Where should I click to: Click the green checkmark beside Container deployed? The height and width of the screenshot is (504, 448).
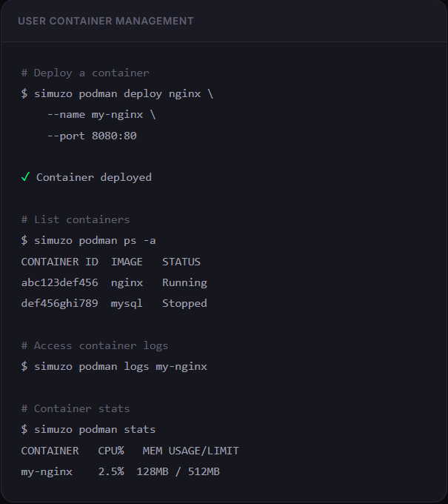[x=25, y=177]
